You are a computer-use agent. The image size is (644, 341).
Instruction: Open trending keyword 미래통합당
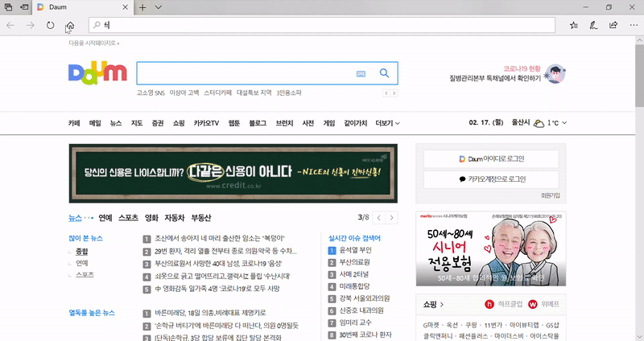354,286
